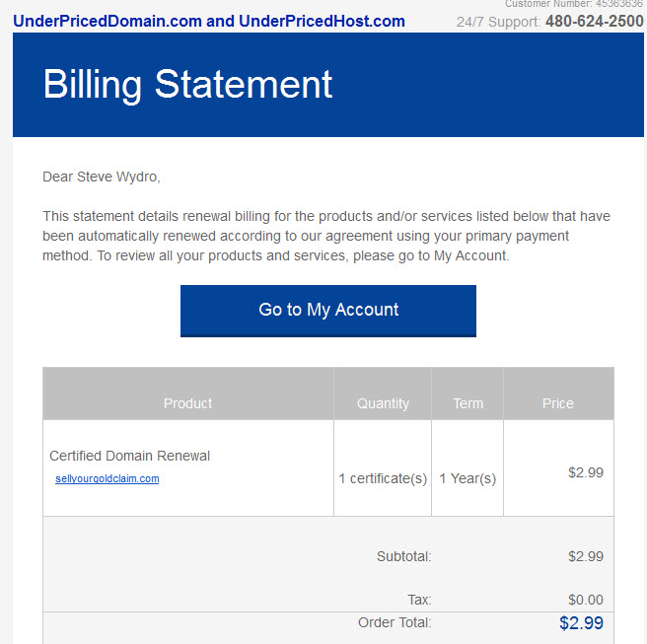Click the blue $2.99 order total amount

point(581,623)
